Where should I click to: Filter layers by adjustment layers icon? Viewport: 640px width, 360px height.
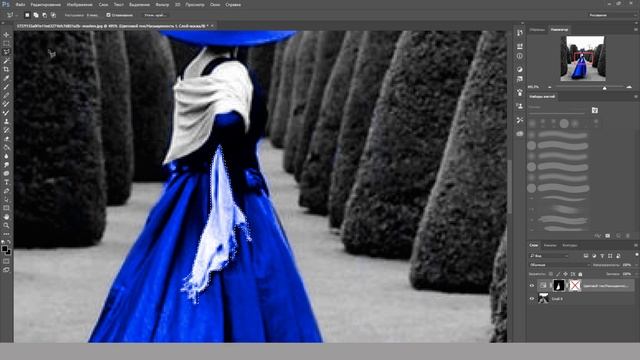point(594,256)
